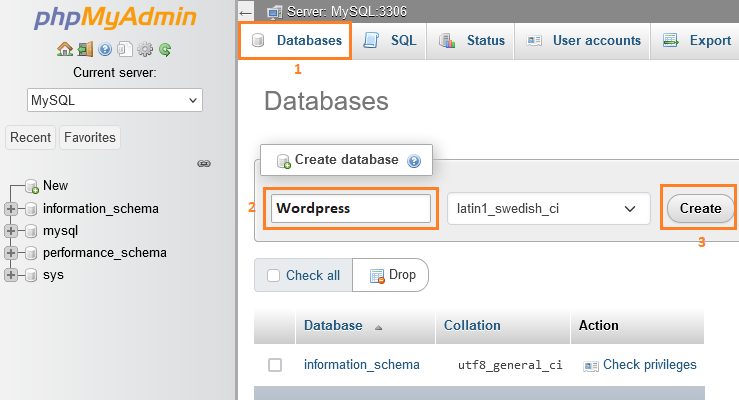Click the phpMyAdmin logo

[x=115, y=18]
